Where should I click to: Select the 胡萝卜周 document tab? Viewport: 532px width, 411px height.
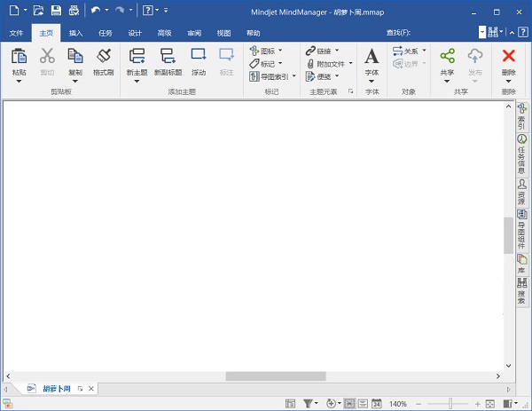[x=56, y=389]
